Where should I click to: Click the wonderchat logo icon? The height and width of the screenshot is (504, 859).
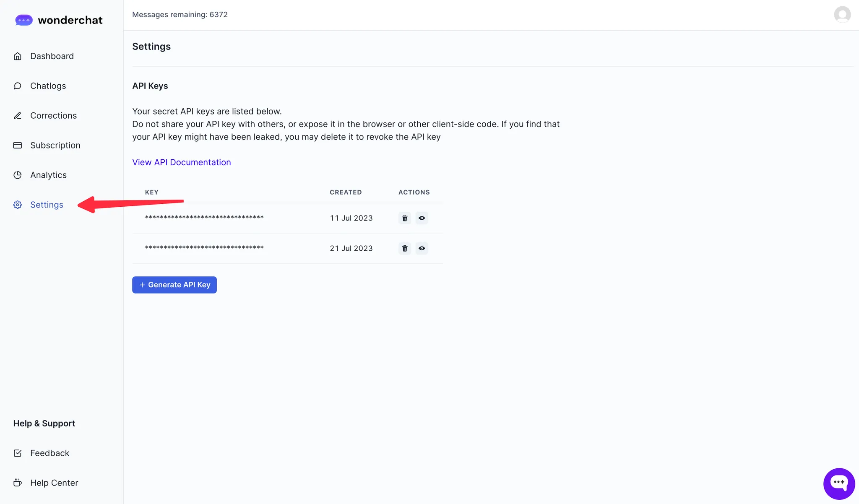tap(24, 20)
